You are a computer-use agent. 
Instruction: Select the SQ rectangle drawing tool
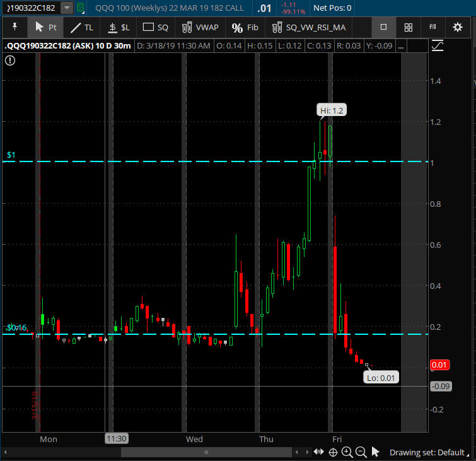(x=156, y=28)
